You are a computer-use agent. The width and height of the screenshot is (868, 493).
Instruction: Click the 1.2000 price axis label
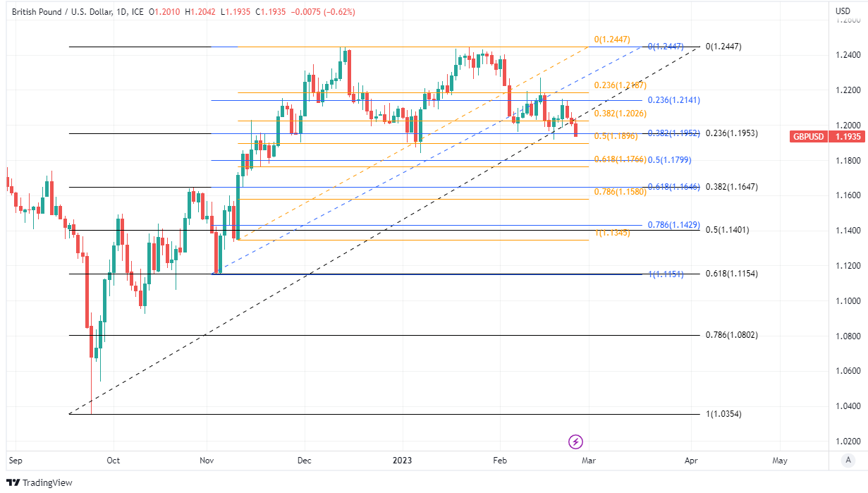point(848,126)
